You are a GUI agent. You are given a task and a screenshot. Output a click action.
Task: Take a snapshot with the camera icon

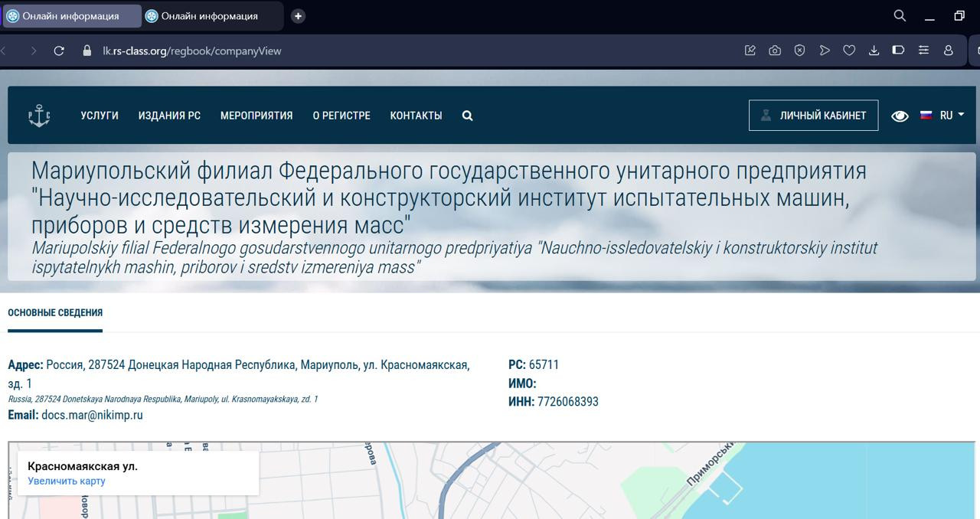point(775,51)
